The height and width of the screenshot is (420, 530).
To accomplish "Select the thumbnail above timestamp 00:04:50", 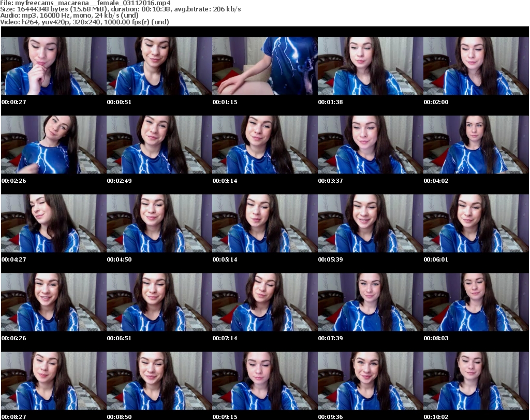I will point(159,224).
